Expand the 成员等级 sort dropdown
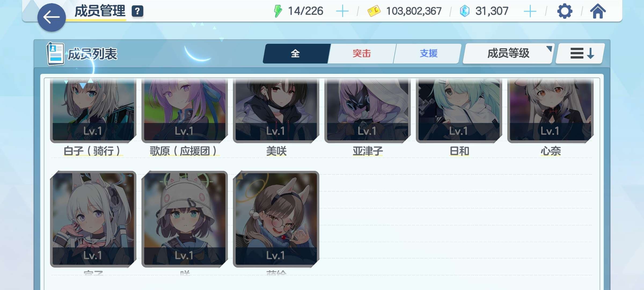The width and height of the screenshot is (644, 290). pos(508,53)
